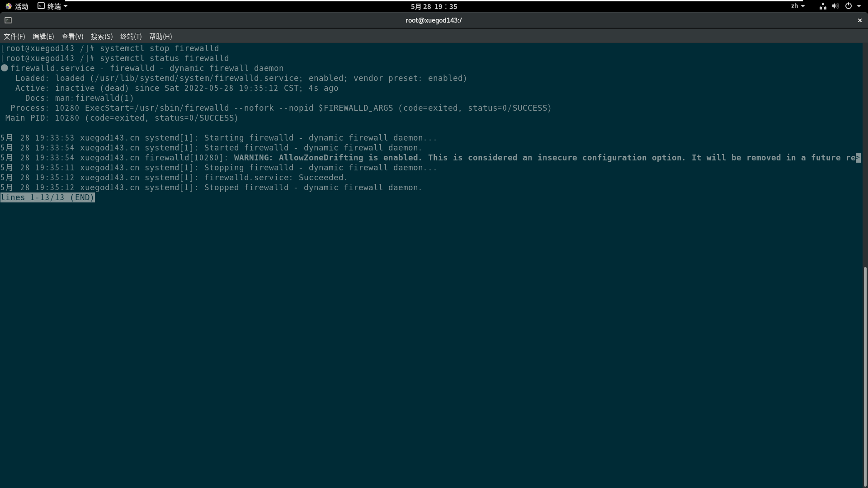This screenshot has width=868, height=488.
Task: Click the highlighted "lines 1-13/13 (END)" prompt
Action: (47, 197)
